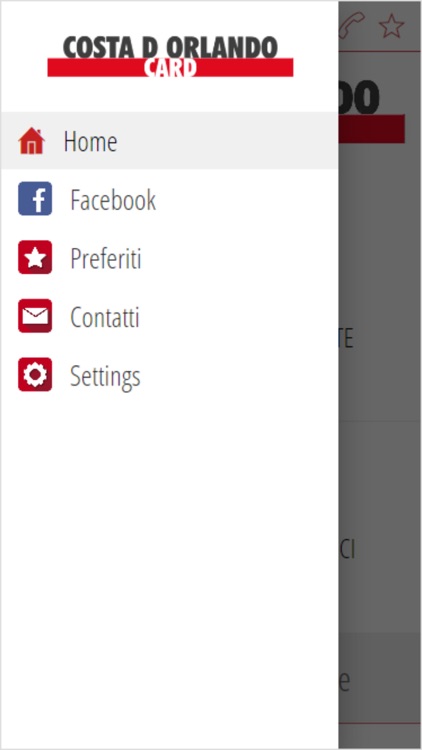Image resolution: width=422 pixels, height=750 pixels.
Task: Open the Contatti menu label
Action: coord(105,317)
